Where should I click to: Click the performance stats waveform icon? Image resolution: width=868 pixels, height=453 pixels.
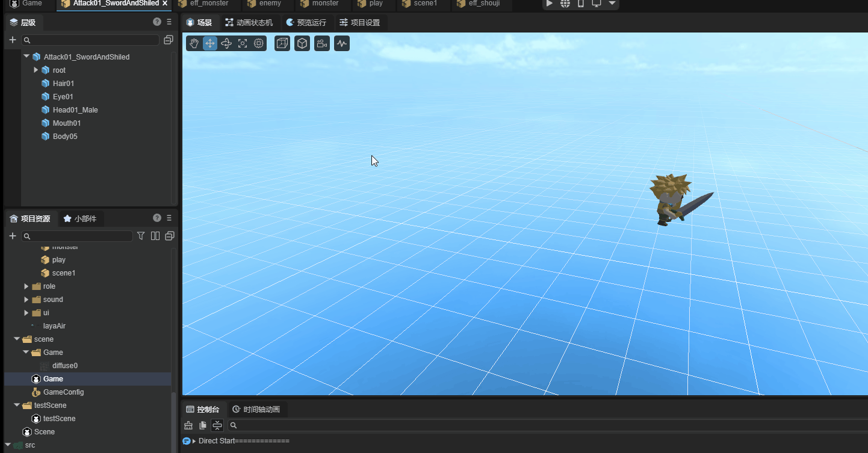(342, 43)
